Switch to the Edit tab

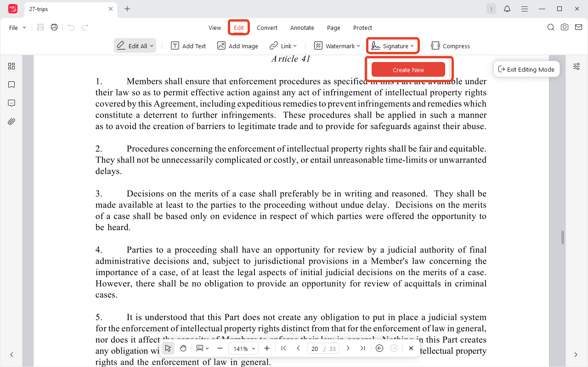(239, 28)
